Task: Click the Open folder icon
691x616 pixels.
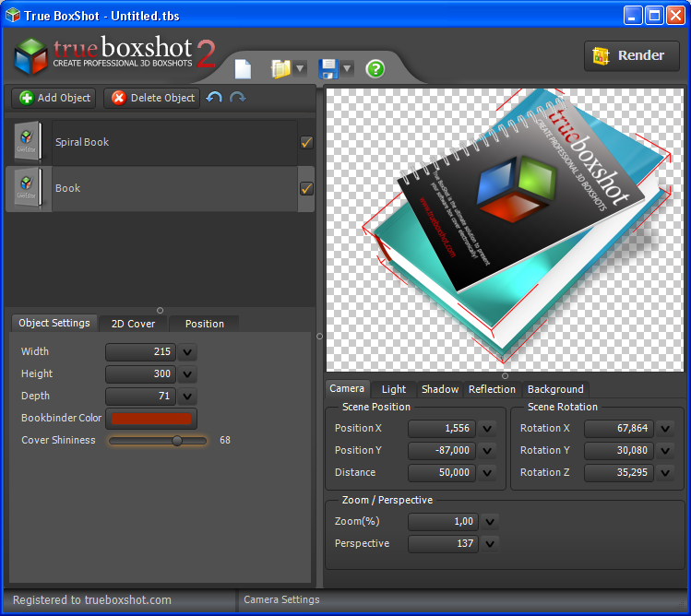Action: [x=280, y=69]
